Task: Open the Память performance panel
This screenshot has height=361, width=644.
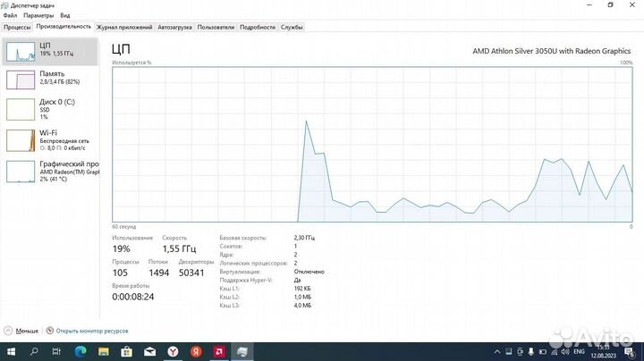Action: click(50, 80)
